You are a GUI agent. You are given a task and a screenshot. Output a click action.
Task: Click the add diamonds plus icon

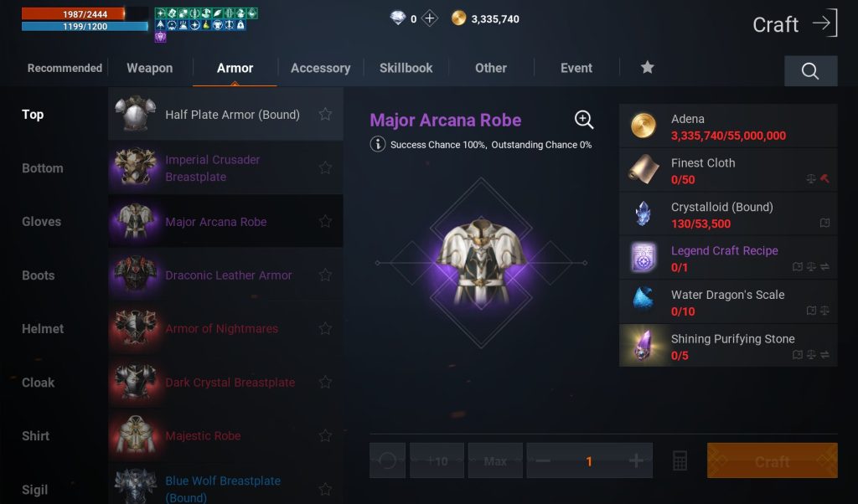(x=430, y=18)
